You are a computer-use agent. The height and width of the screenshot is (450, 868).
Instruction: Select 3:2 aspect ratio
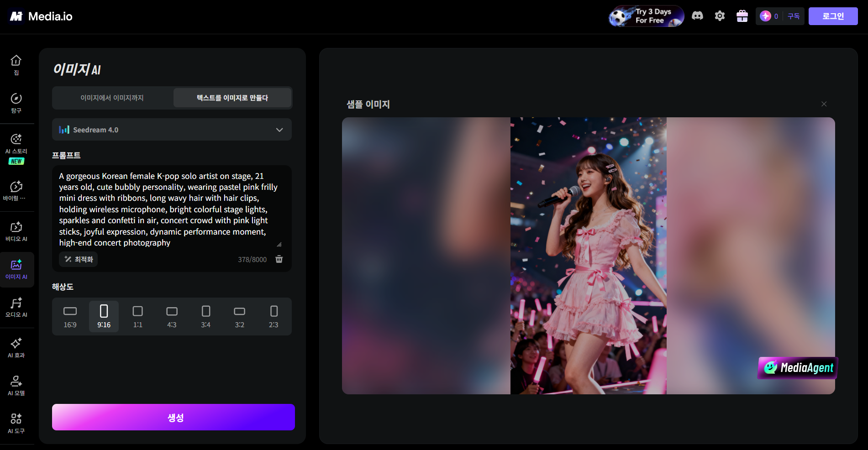(240, 316)
